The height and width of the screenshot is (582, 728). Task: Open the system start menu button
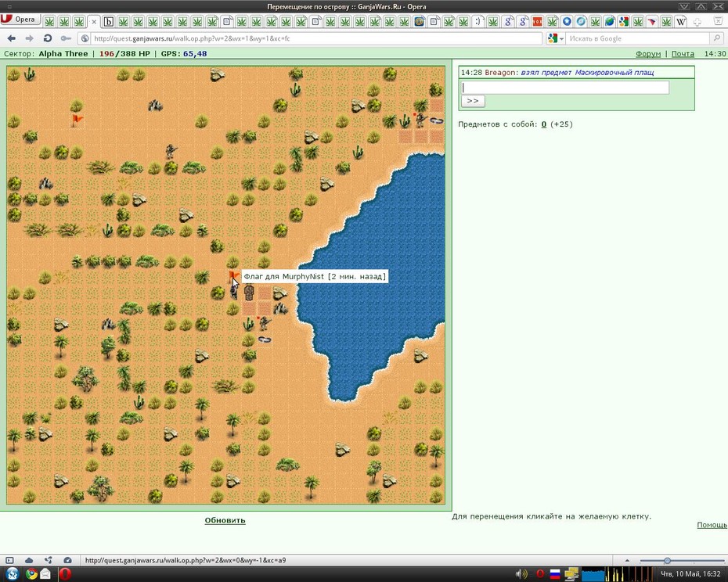click(12, 574)
